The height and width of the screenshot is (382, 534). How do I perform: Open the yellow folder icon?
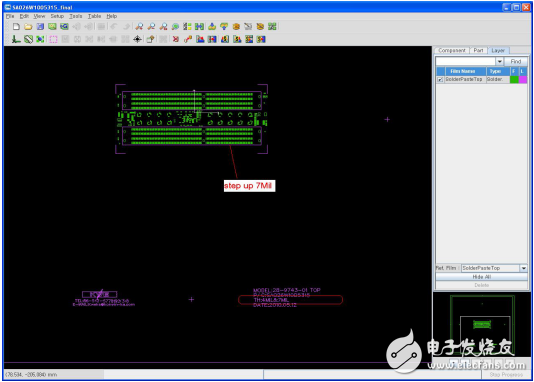(28, 27)
